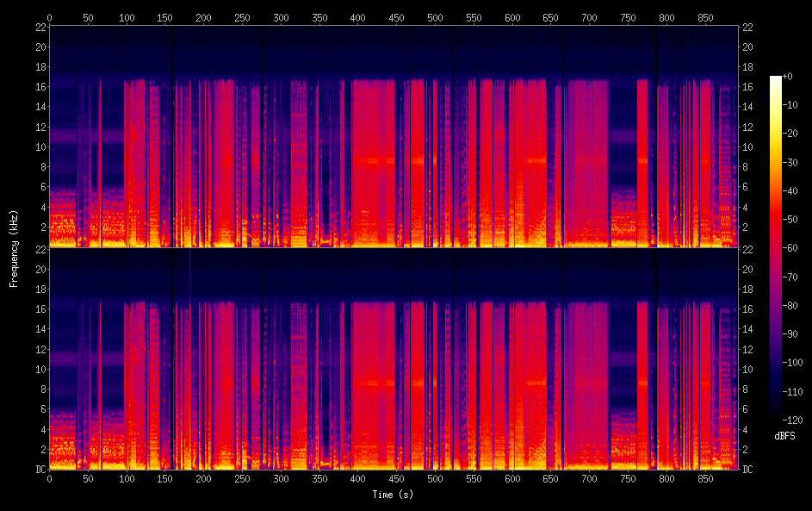Image resolution: width=812 pixels, height=511 pixels.
Task: Click the '22' label at the top-left axis
Action: pos(40,27)
